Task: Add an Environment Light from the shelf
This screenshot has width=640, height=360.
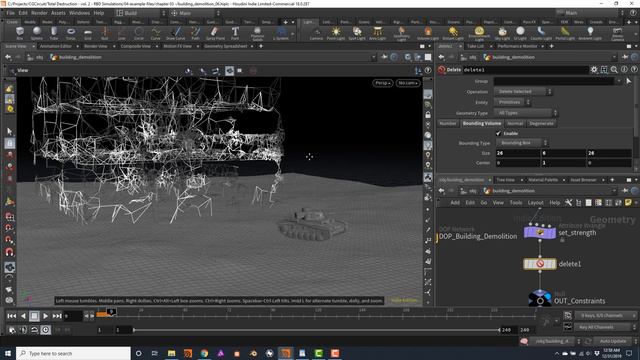Action: (x=479, y=33)
